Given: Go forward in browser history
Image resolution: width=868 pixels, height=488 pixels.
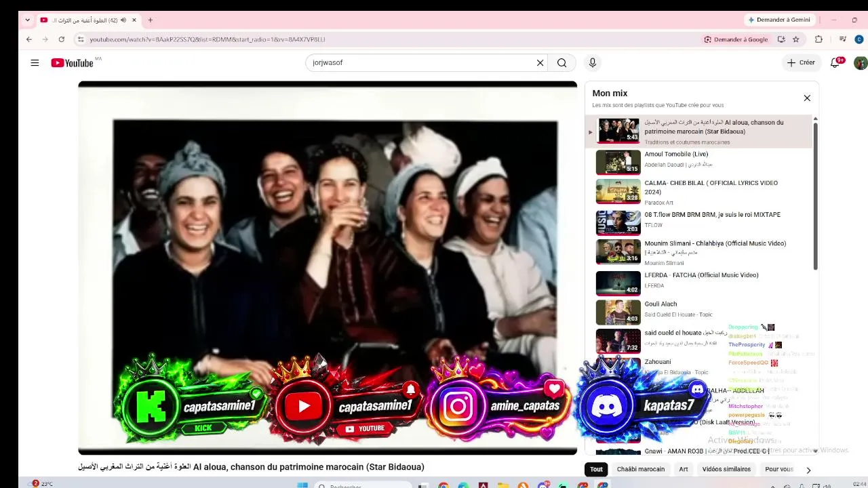Looking at the screenshot, I should 45,39.
